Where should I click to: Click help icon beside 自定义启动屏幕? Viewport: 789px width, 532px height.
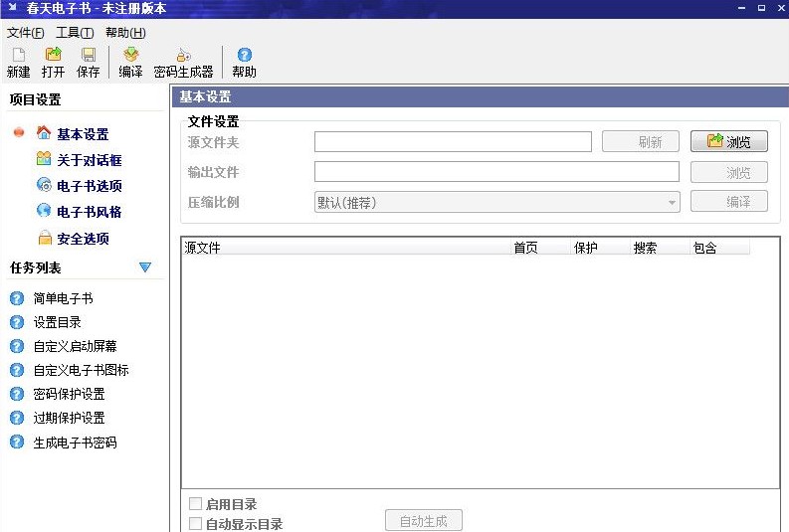pos(17,346)
